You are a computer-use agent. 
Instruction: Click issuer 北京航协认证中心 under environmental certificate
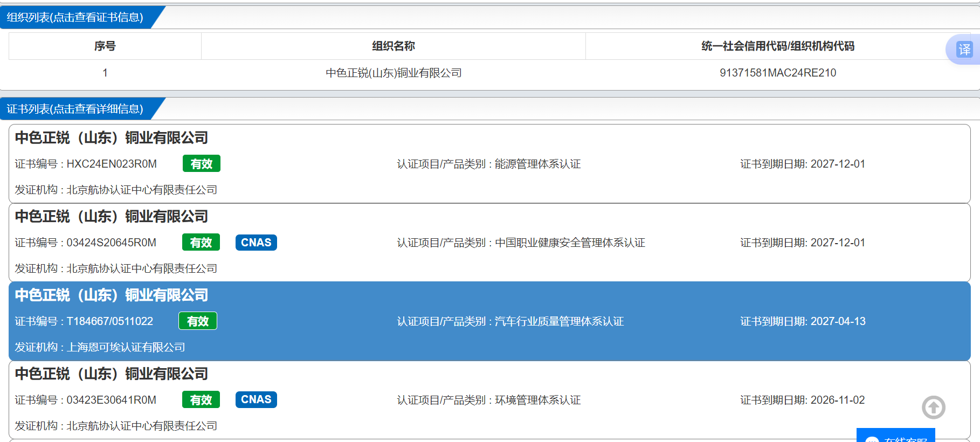pyautogui.click(x=142, y=426)
